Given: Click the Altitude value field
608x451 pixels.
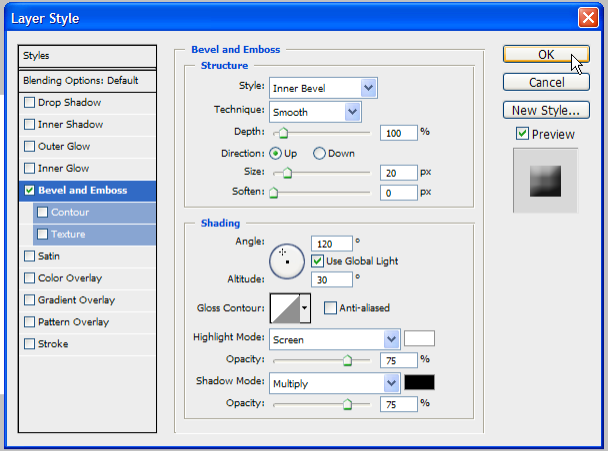Looking at the screenshot, I should click(x=332, y=279).
